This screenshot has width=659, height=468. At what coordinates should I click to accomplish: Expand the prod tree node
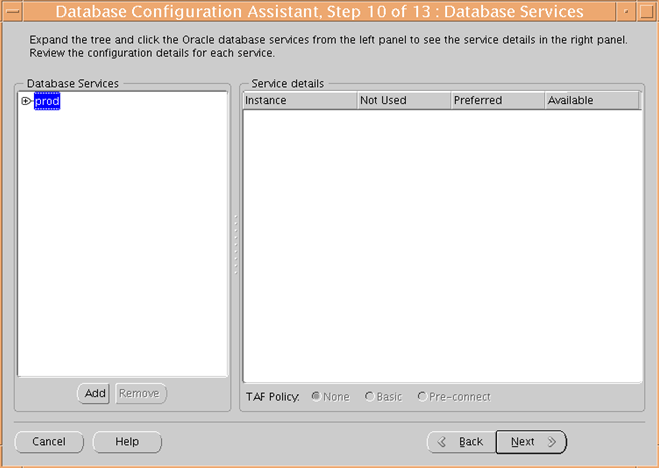[26, 101]
